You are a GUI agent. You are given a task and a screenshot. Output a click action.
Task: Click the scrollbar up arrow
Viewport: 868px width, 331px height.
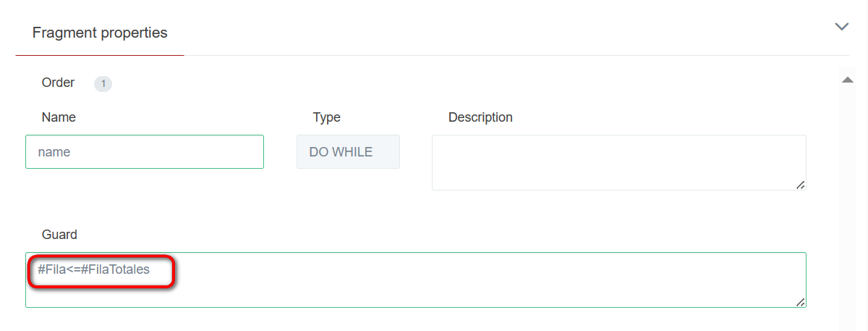(x=848, y=80)
